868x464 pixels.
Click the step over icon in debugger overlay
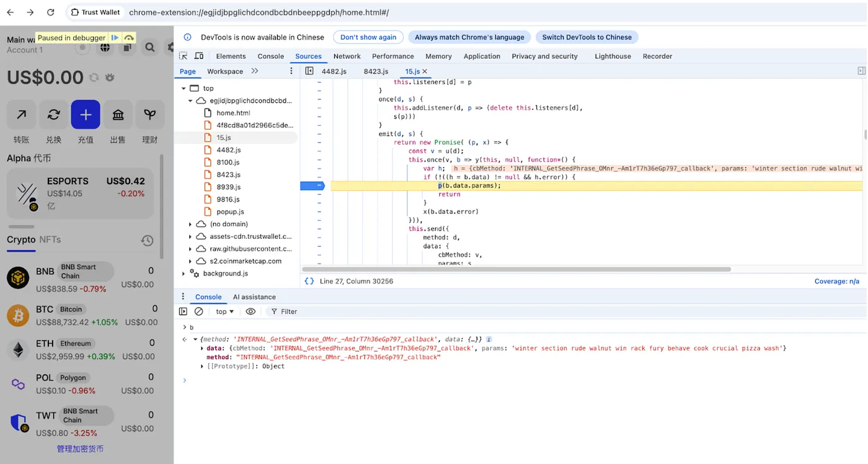click(129, 38)
